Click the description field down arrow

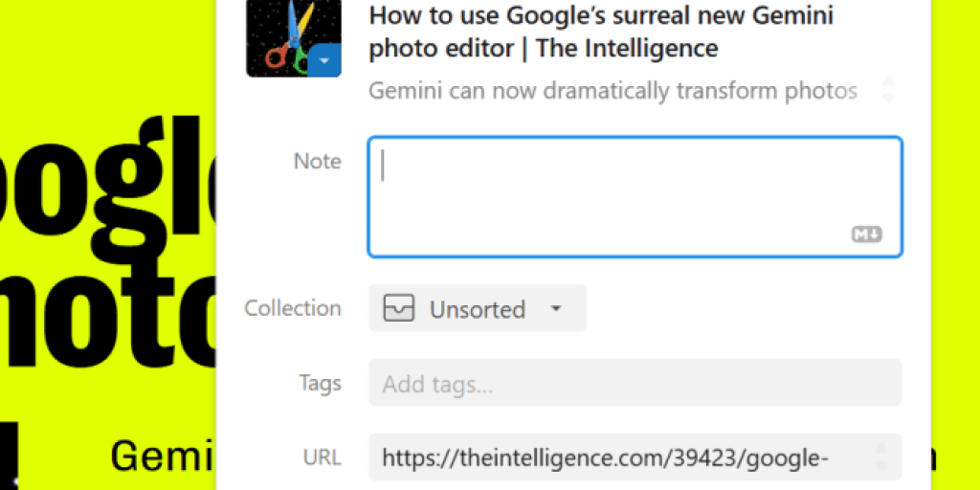(x=887, y=99)
